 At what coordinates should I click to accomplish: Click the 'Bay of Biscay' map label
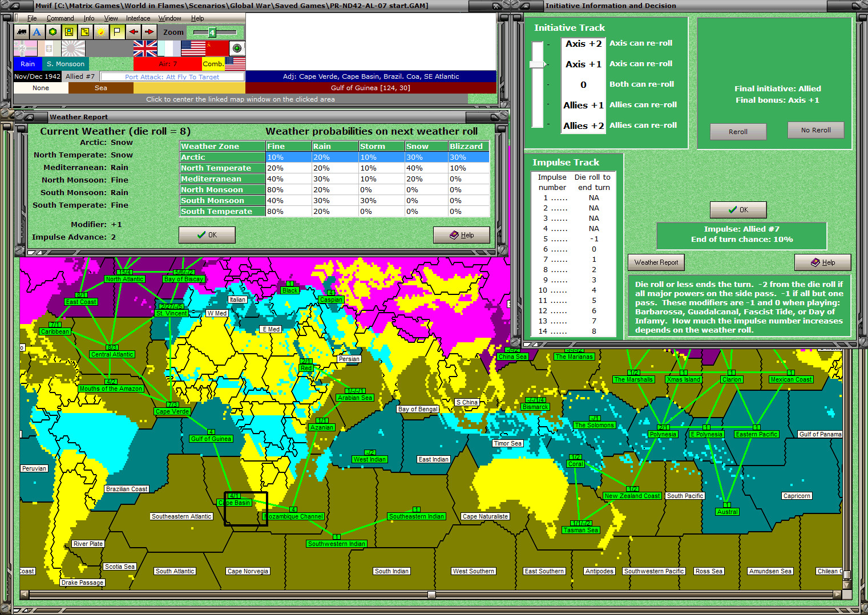pyautogui.click(x=184, y=280)
